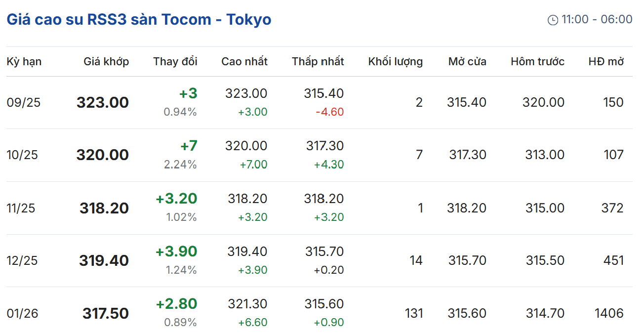The height and width of the screenshot is (334, 644).
Task: Click the Mở cửa column header
Action: click(467, 62)
